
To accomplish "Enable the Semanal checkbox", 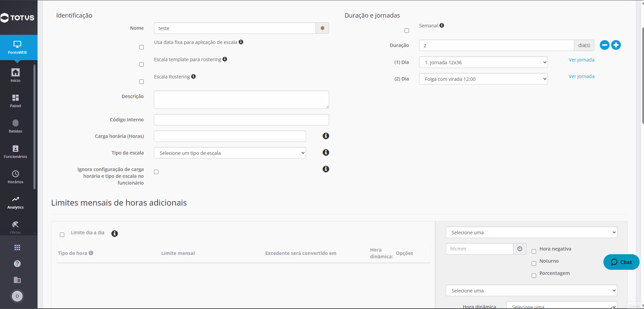I will pyautogui.click(x=407, y=31).
